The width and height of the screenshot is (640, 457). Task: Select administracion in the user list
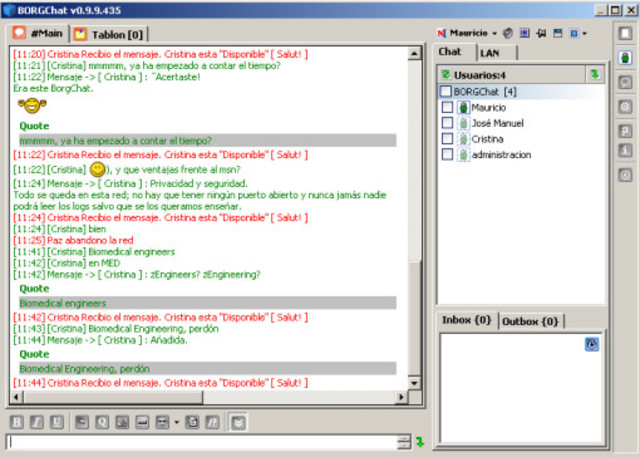pyautogui.click(x=501, y=155)
